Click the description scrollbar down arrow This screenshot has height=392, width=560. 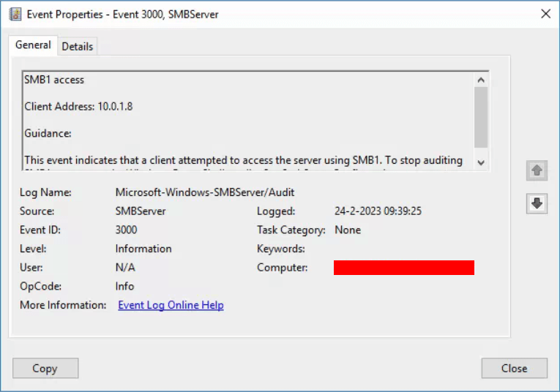click(481, 162)
